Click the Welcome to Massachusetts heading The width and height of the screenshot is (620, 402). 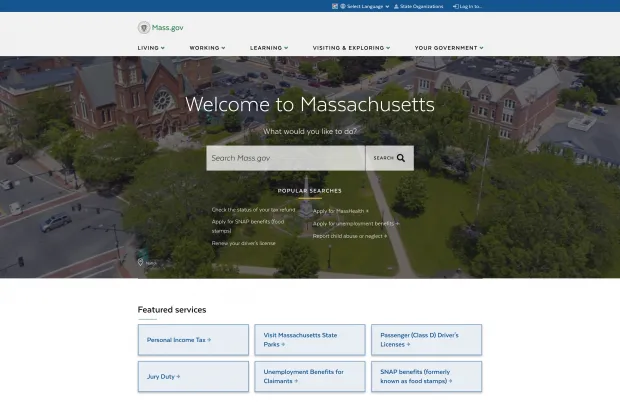tap(310, 105)
